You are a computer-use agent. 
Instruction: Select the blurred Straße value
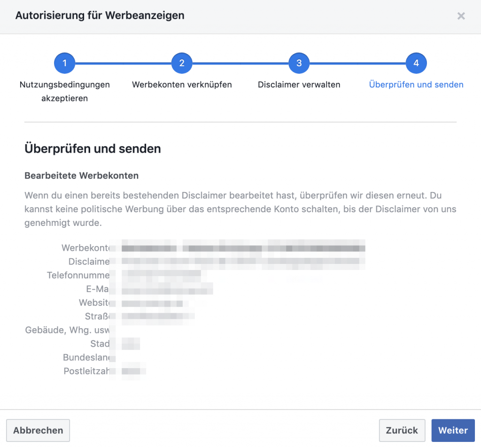(x=158, y=317)
